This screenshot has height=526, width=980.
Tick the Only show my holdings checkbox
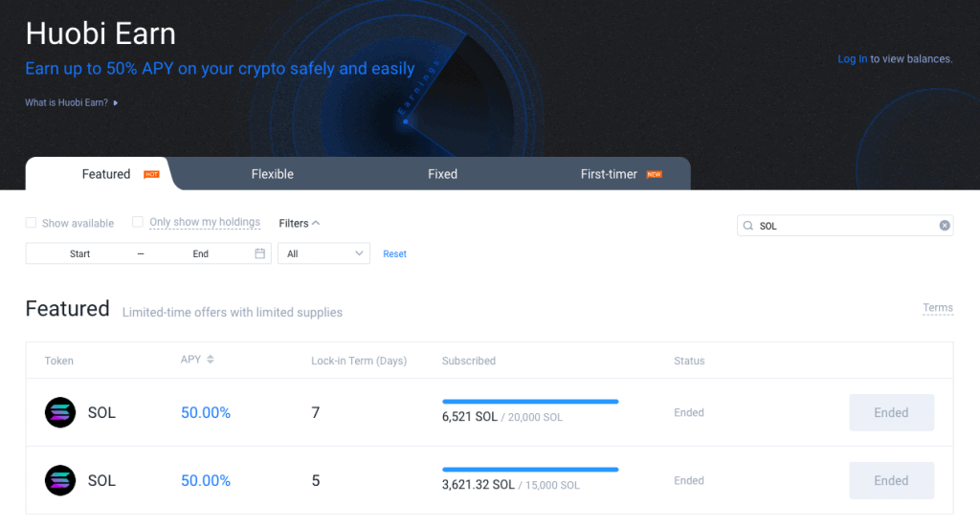[138, 222]
